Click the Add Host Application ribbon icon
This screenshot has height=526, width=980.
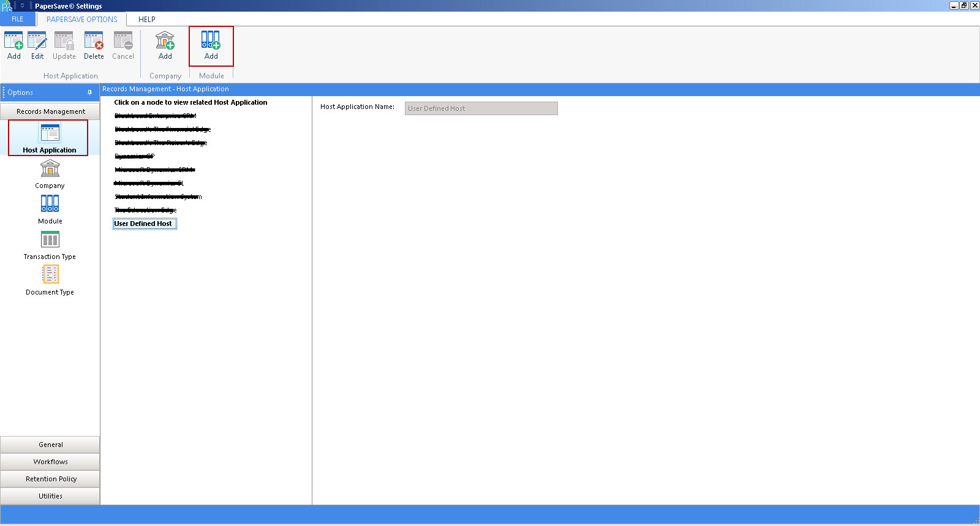(13, 46)
